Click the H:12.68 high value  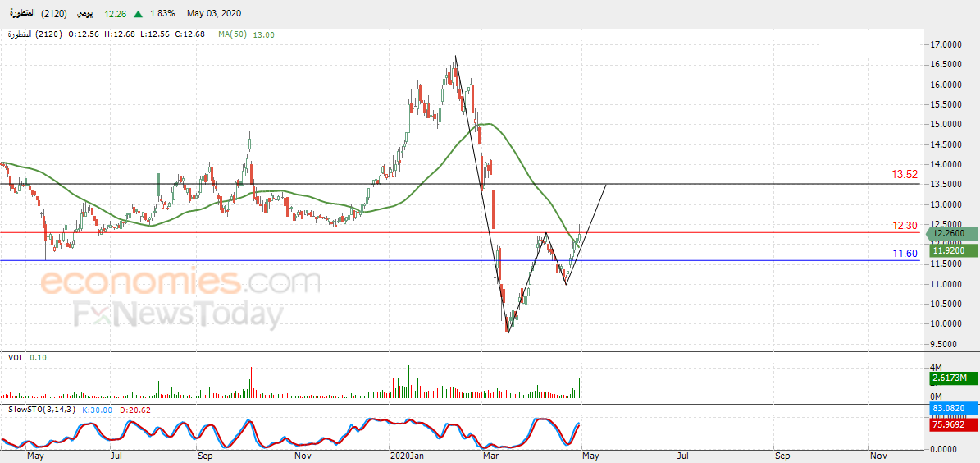click(x=121, y=35)
